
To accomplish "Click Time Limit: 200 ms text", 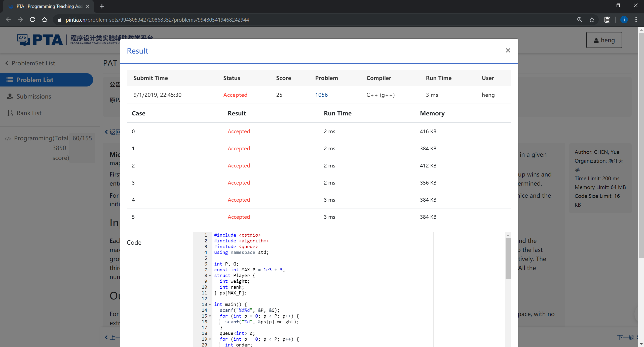I will (x=597, y=178).
